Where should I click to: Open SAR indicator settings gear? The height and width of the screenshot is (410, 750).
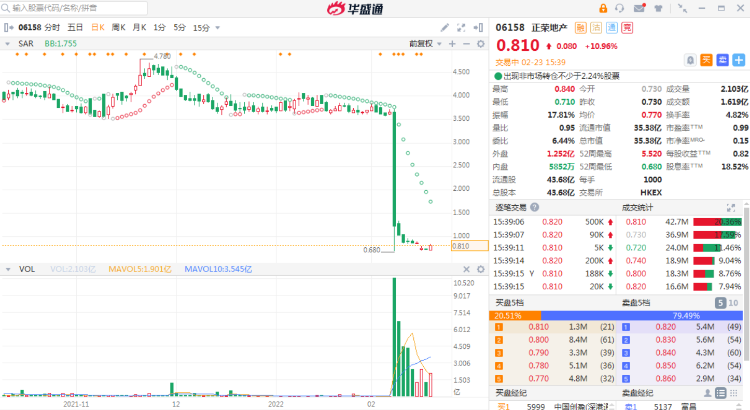click(x=481, y=44)
